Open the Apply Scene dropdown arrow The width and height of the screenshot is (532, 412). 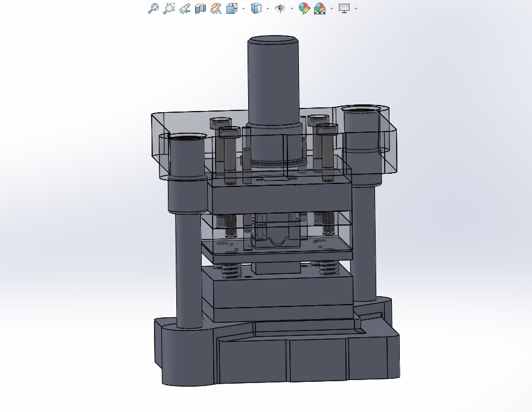[332, 8]
